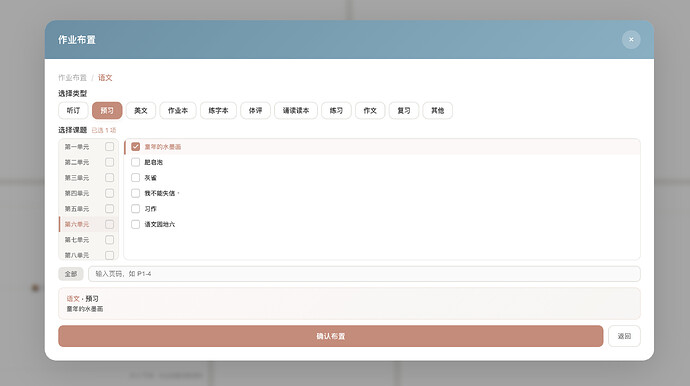Viewport: 690px width, 386px height.
Task: Open the 第二单元 unit in the list
Action: (77, 162)
